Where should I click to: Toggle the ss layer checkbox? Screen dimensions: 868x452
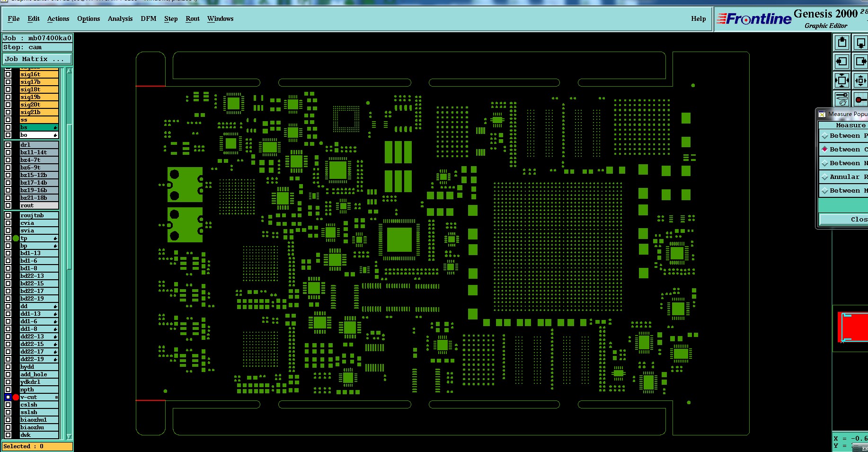[8, 120]
